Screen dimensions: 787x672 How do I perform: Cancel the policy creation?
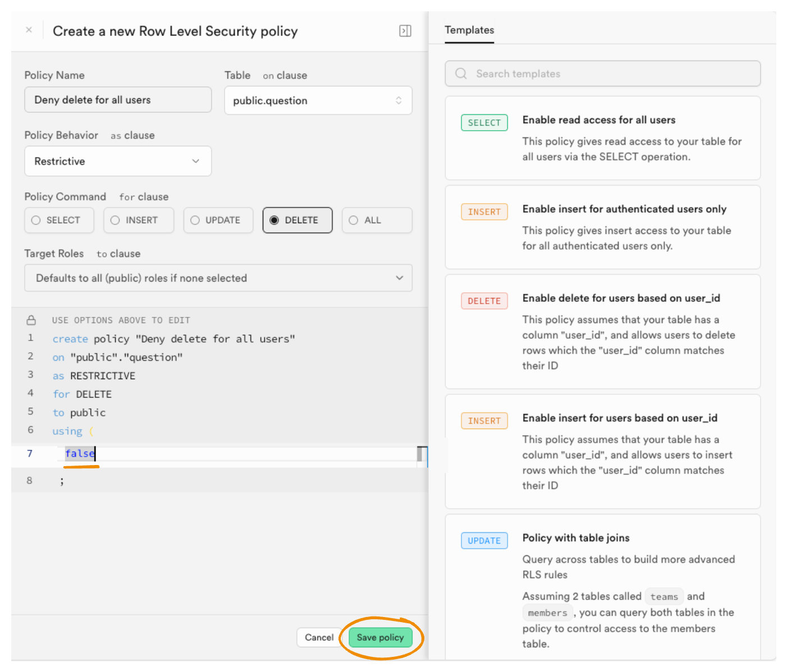click(319, 637)
